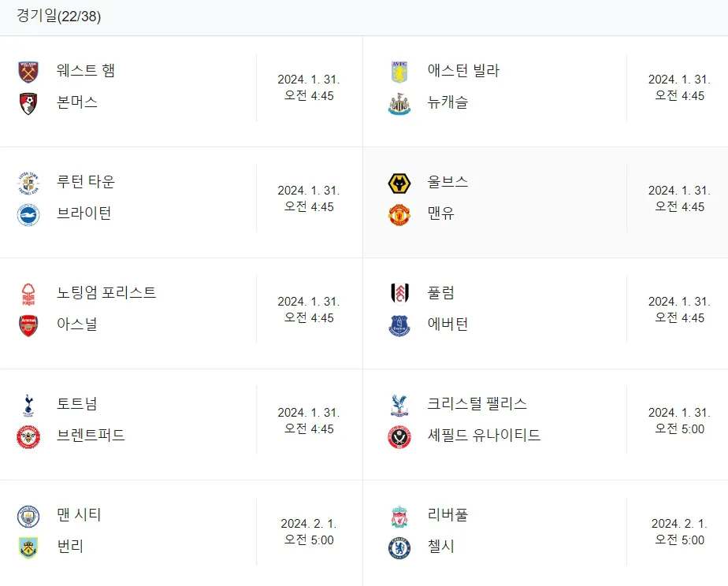Click the Liverpool club crest
Screen dimensions: 728x586
pos(399,517)
